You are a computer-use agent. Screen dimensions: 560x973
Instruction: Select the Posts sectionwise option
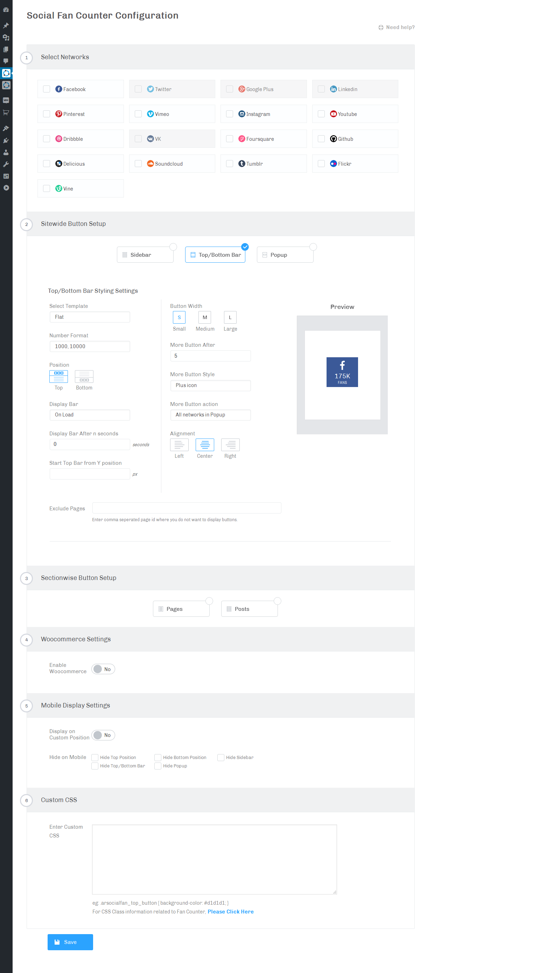coord(249,609)
